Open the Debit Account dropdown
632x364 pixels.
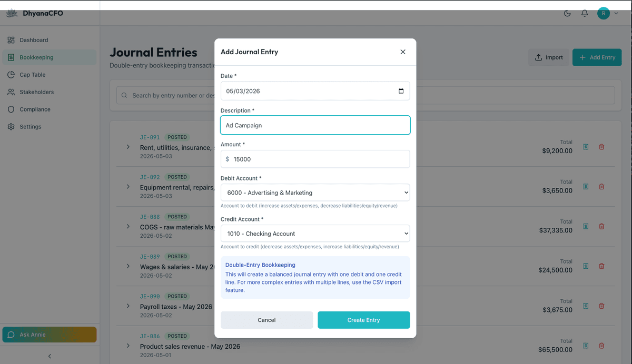point(315,193)
